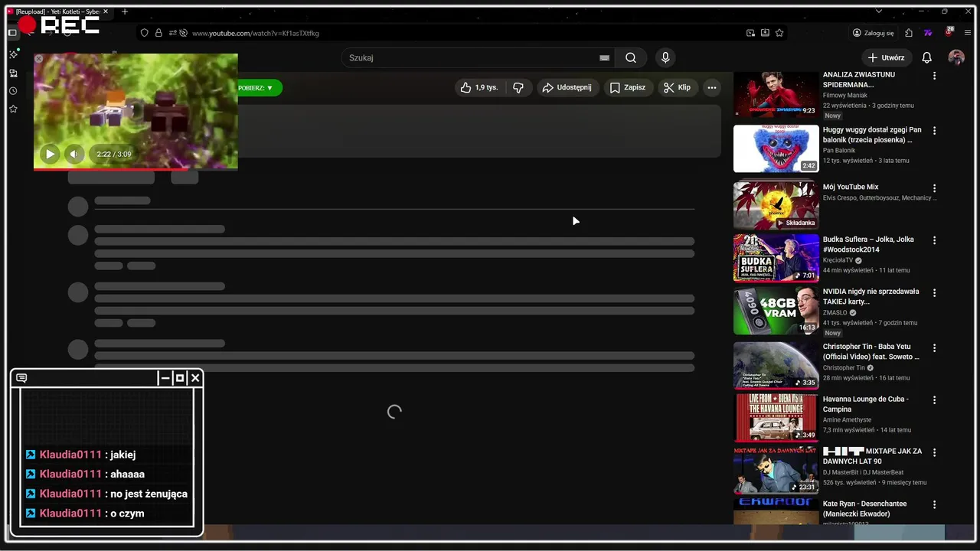
Task: Open the history clock sidebar icon
Action: coord(13,91)
